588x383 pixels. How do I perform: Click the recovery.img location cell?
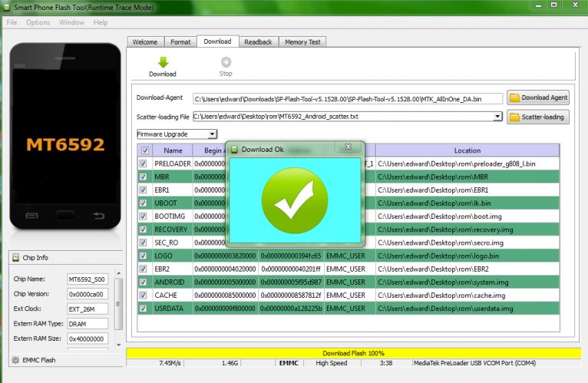click(x=467, y=229)
